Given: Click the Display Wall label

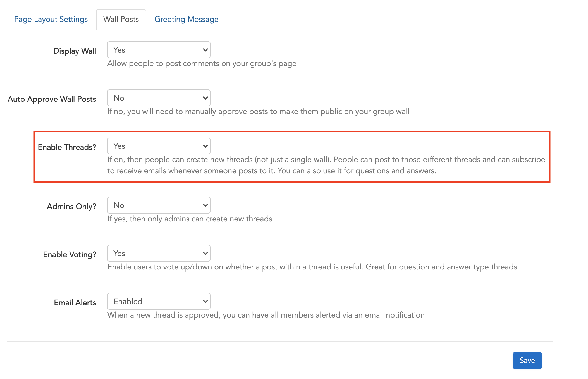Looking at the screenshot, I should pyautogui.click(x=75, y=51).
